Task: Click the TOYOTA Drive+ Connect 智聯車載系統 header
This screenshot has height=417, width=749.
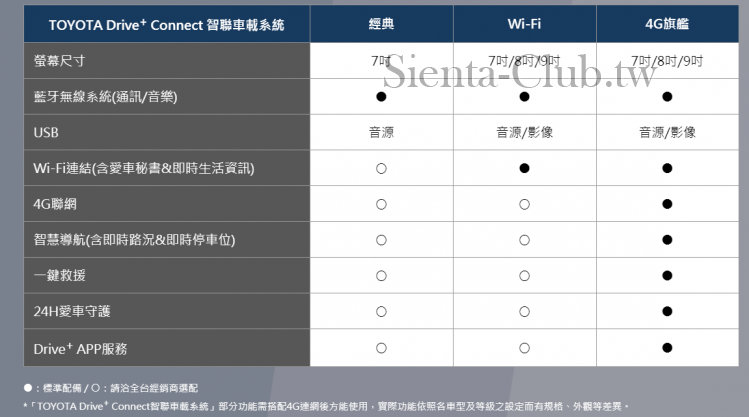Action: click(x=166, y=24)
